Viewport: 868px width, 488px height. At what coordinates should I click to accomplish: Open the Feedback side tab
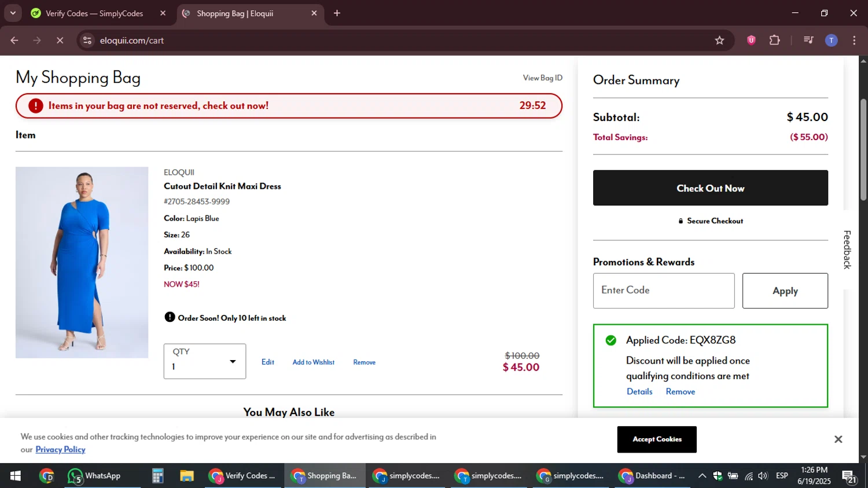pyautogui.click(x=847, y=249)
